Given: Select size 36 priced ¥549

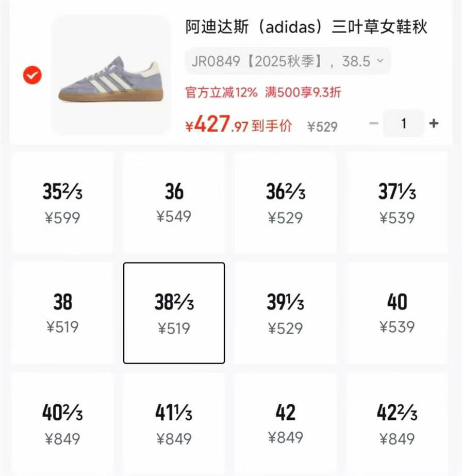Looking at the screenshot, I should [x=174, y=203].
